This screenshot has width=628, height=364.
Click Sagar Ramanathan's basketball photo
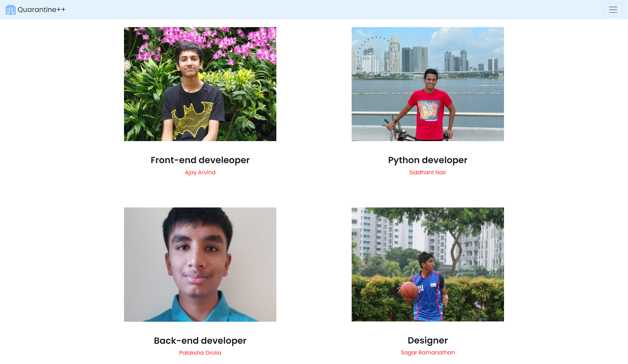[427, 264]
